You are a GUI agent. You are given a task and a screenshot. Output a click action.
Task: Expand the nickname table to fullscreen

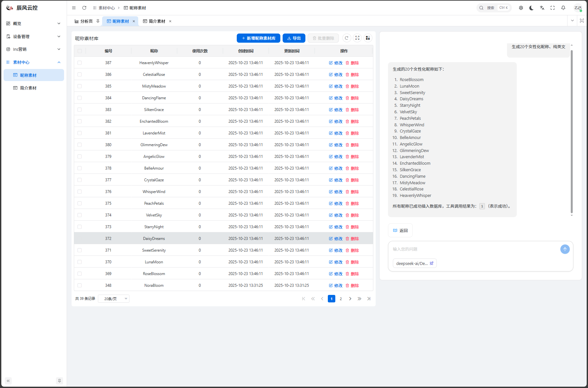pyautogui.click(x=357, y=38)
